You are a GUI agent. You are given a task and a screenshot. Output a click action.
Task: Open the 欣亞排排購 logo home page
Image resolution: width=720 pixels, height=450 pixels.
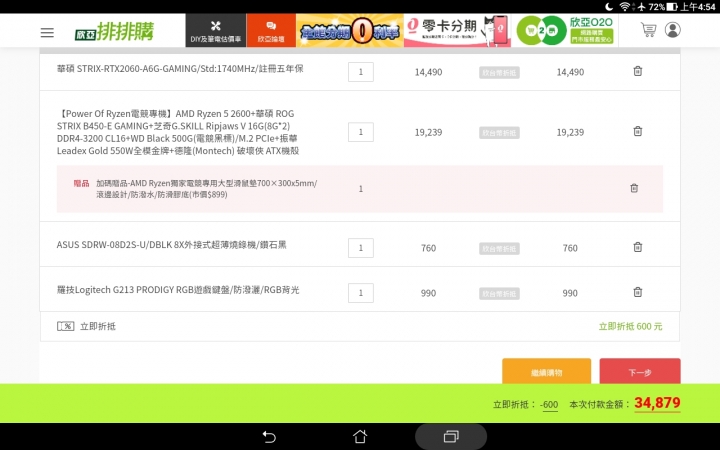point(114,32)
